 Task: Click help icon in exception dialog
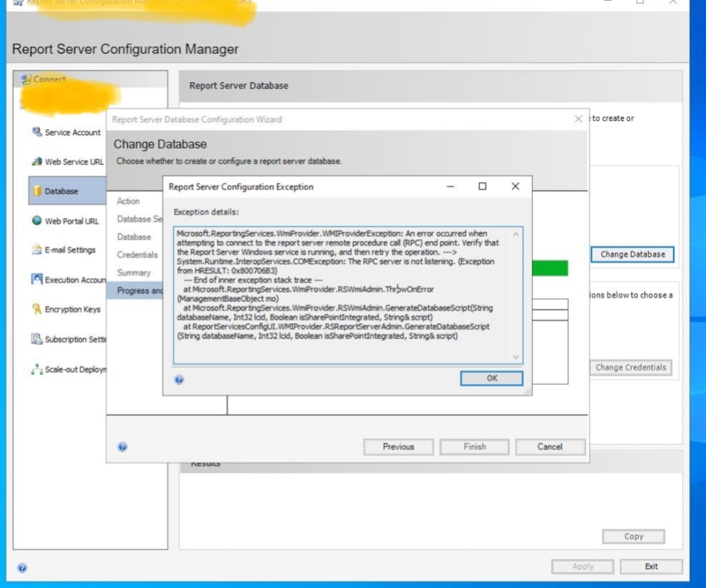179,380
